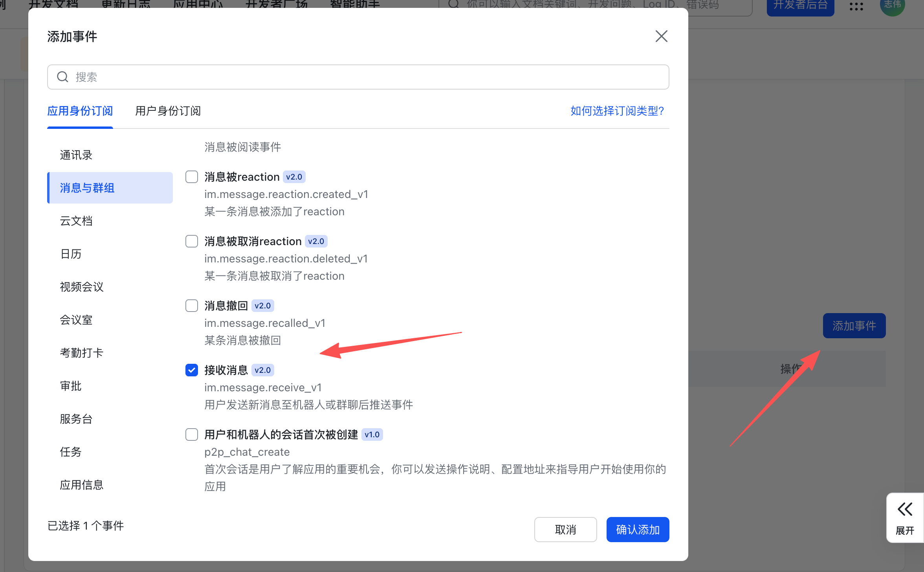
Task: Check the 消息被取消reaction event checkbox
Action: 192,241
